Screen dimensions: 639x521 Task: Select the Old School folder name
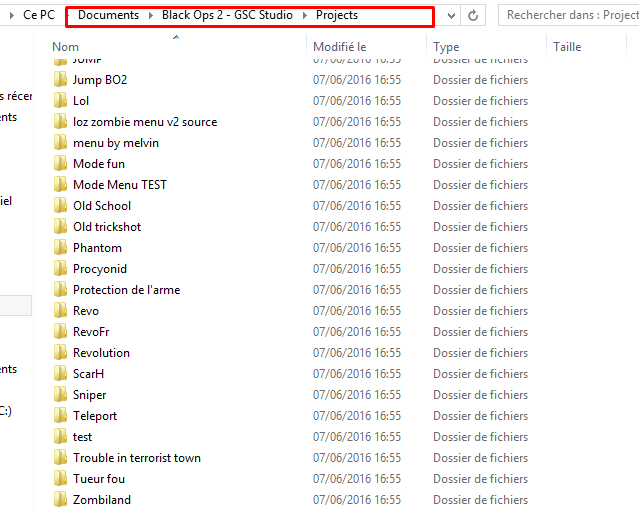[102, 206]
